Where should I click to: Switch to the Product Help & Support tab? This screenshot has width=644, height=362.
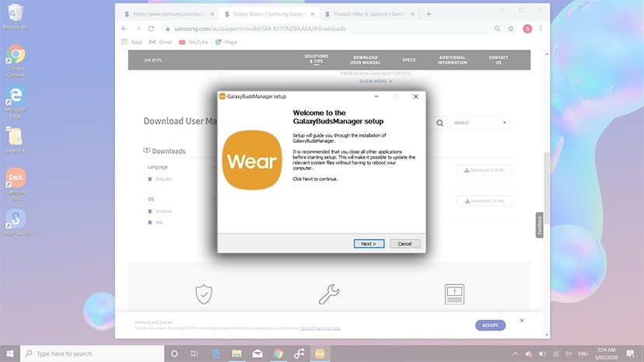pyautogui.click(x=369, y=14)
